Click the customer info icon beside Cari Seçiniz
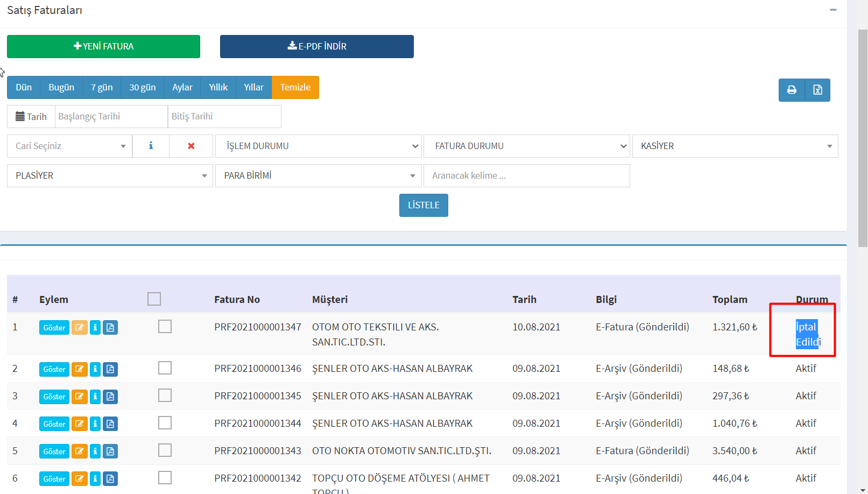This screenshot has width=868, height=494. tap(151, 146)
